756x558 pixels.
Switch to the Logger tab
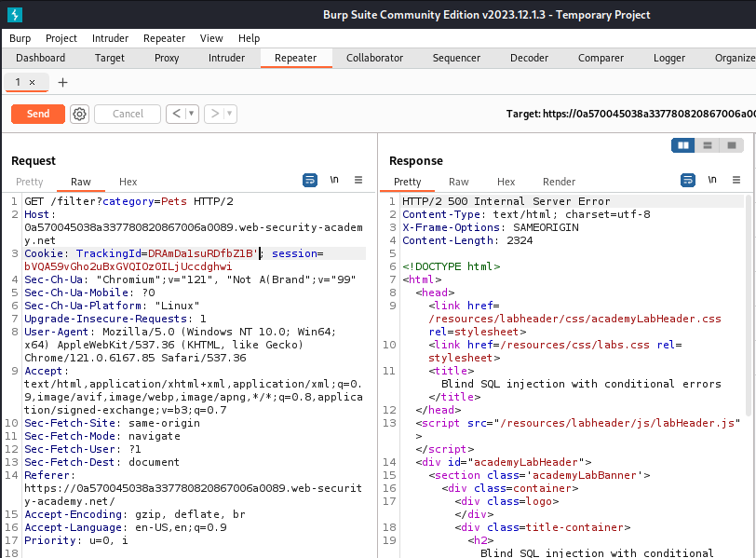(x=669, y=58)
